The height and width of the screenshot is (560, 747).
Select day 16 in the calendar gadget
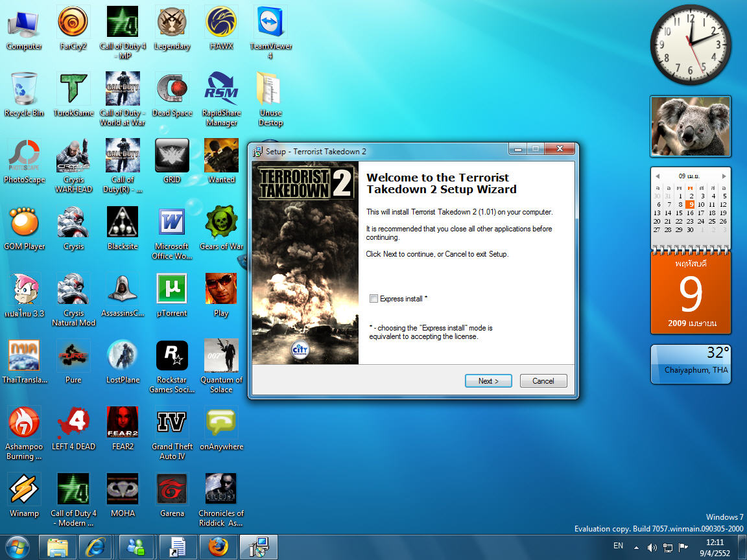(689, 213)
